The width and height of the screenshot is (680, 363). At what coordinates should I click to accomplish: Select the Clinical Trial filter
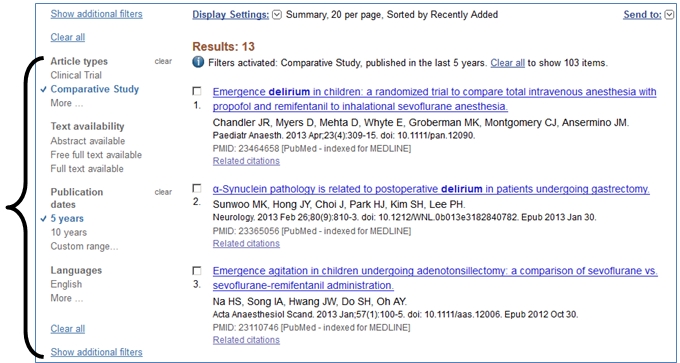point(76,75)
